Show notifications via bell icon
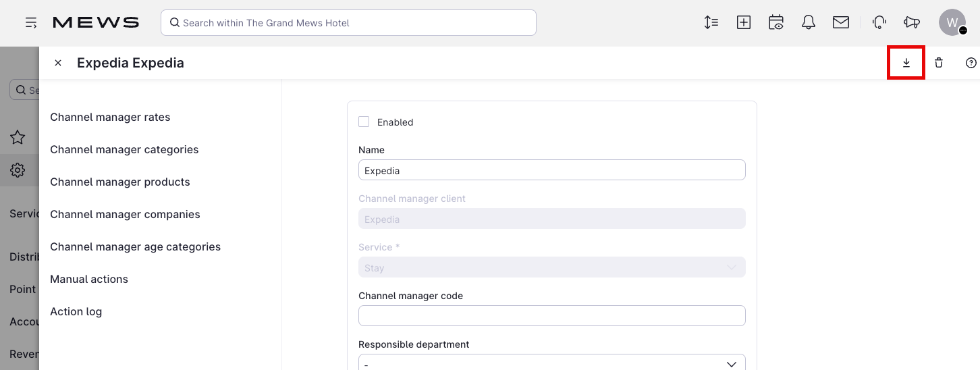The height and width of the screenshot is (370, 980). click(809, 22)
